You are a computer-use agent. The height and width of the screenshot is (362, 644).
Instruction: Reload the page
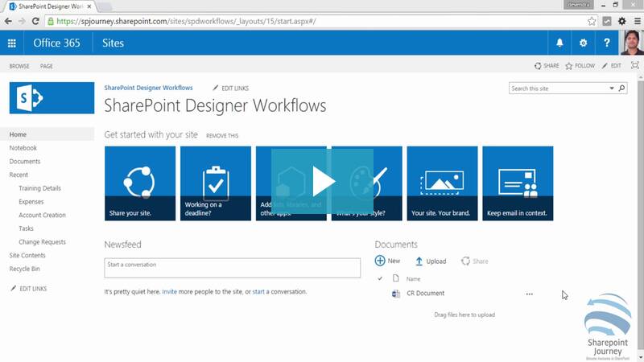tap(35, 21)
